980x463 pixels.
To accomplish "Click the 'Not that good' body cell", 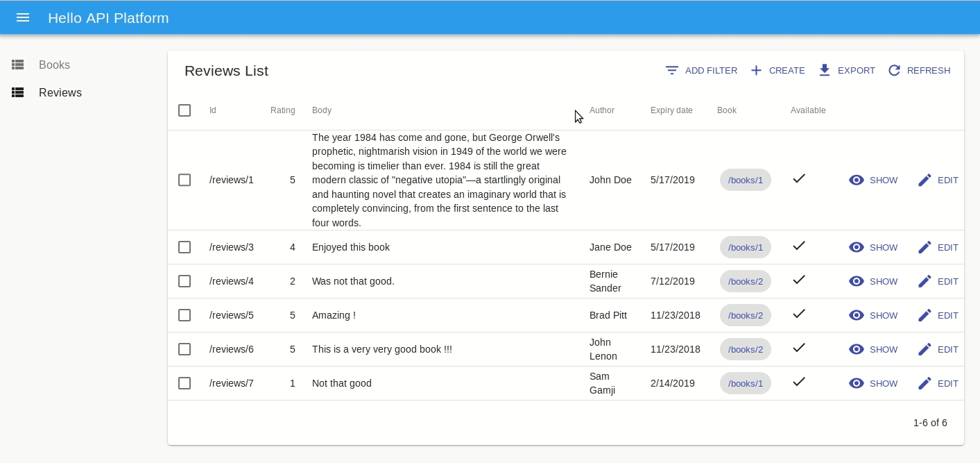I will [x=342, y=383].
